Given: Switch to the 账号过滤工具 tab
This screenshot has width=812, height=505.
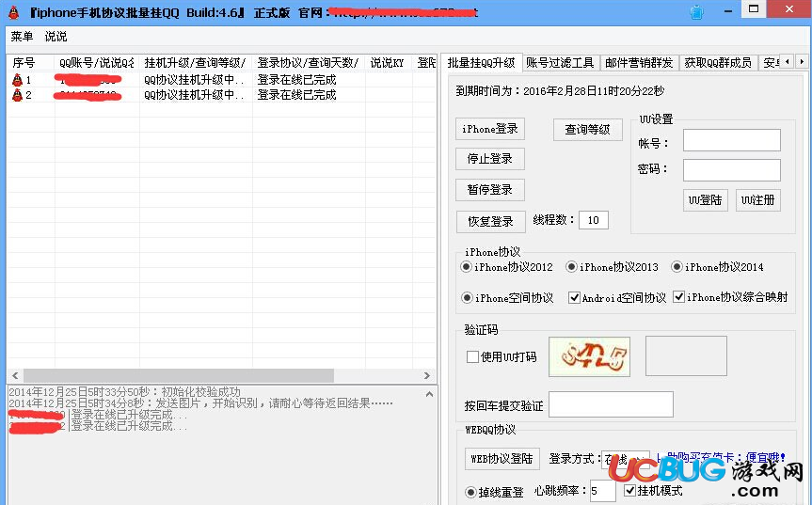Looking at the screenshot, I should click(x=561, y=63).
